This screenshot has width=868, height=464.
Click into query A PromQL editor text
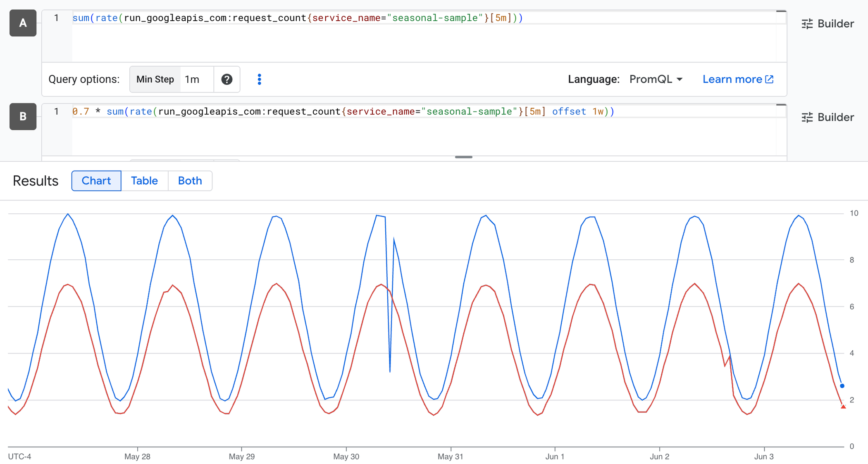[x=298, y=18]
